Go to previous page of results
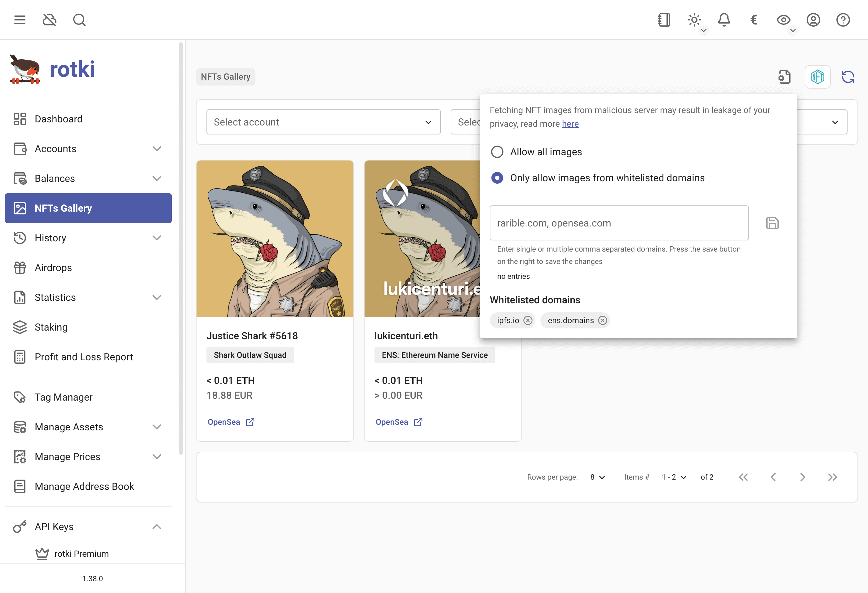868x593 pixels. (773, 477)
